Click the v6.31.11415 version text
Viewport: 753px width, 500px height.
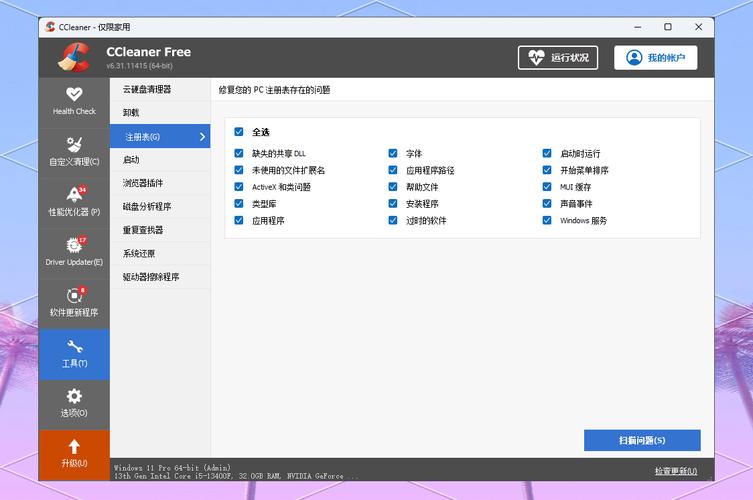[x=139, y=66]
